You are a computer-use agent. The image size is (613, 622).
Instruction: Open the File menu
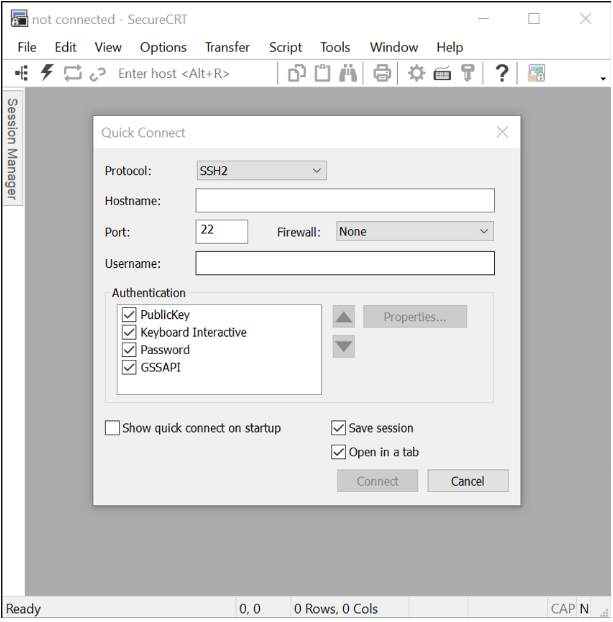[x=27, y=47]
